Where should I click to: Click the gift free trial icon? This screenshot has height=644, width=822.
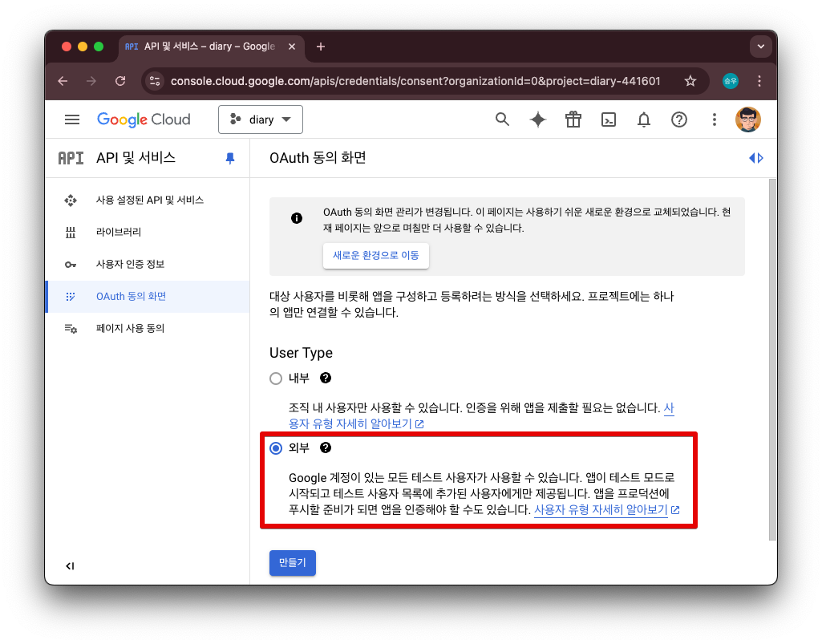pos(573,119)
